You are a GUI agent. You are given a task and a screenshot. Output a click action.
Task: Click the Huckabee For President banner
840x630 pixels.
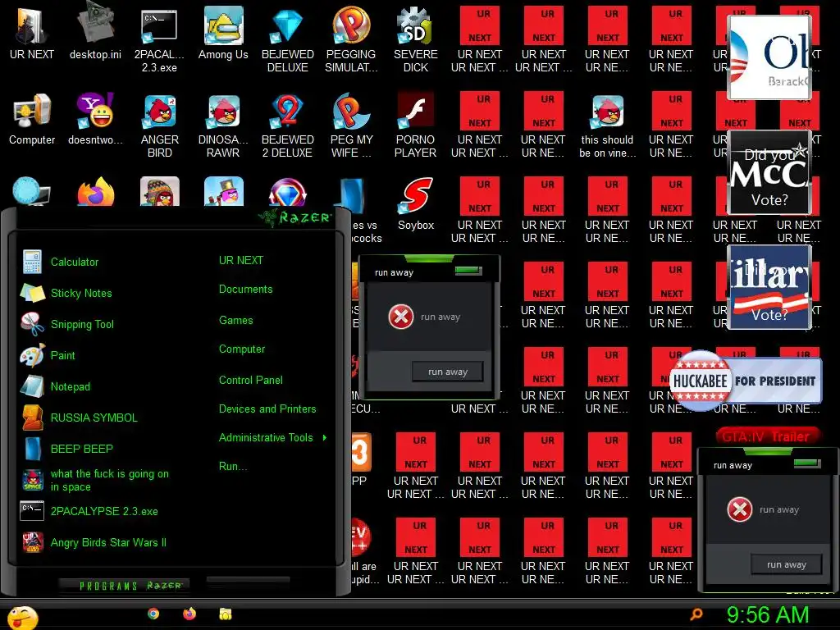pos(745,381)
